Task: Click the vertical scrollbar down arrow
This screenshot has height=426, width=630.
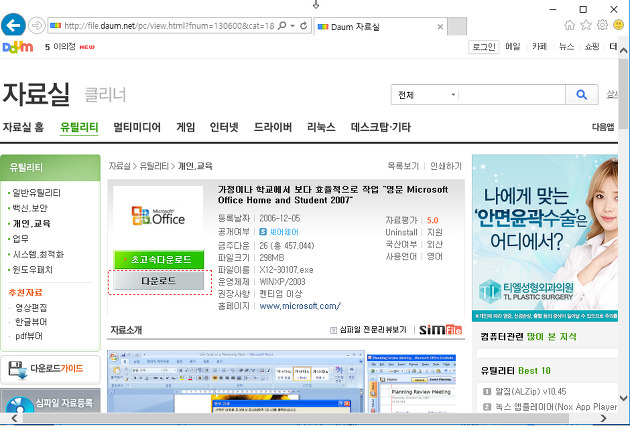Action: pos(624,398)
